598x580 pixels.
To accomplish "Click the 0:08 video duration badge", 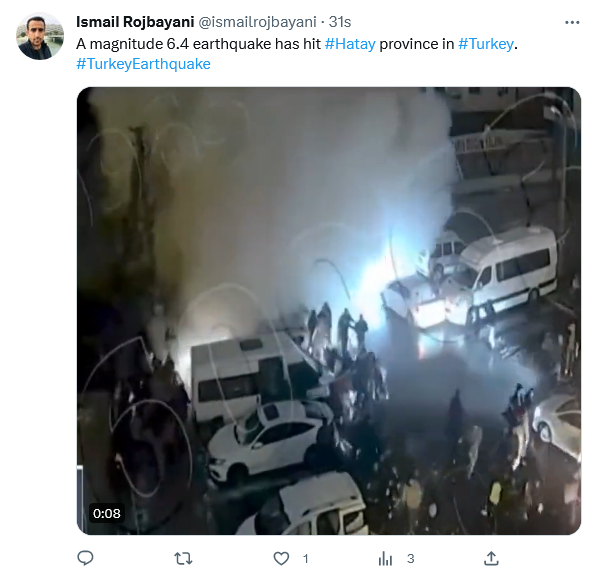I will 107,513.
